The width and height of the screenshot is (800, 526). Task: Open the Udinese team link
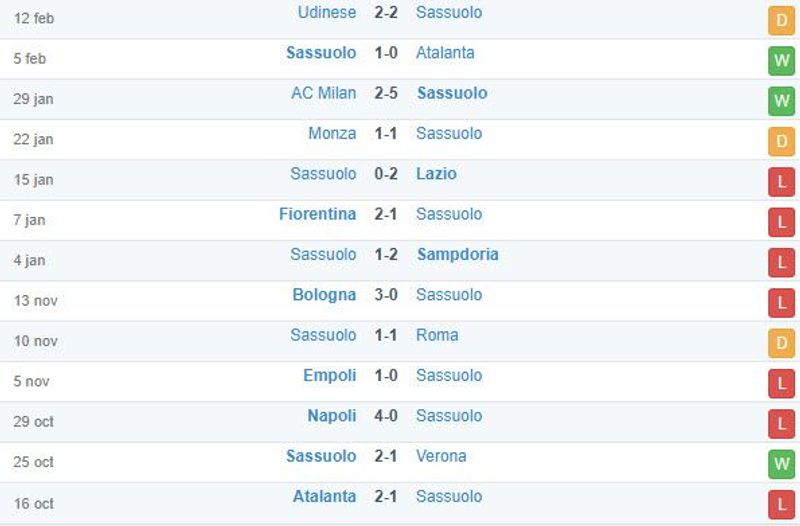pyautogui.click(x=327, y=12)
